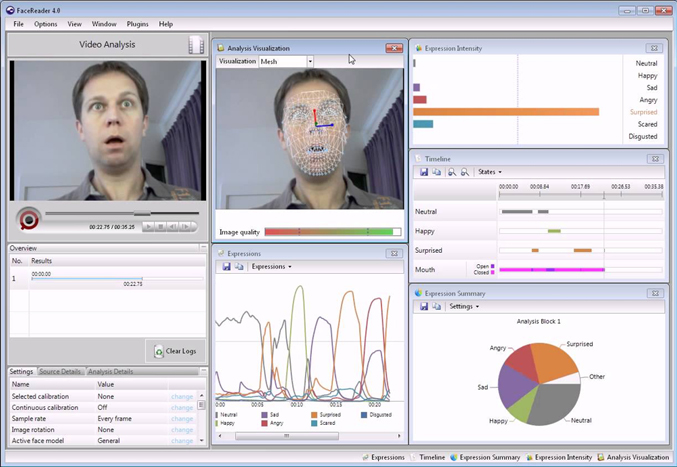The height and width of the screenshot is (467, 677).
Task: Expand the States dropdown in the Timeline
Action: 490,172
